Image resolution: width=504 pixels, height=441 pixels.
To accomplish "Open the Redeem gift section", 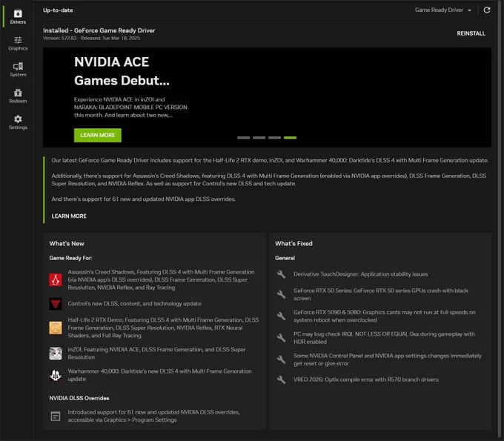I will (x=18, y=96).
